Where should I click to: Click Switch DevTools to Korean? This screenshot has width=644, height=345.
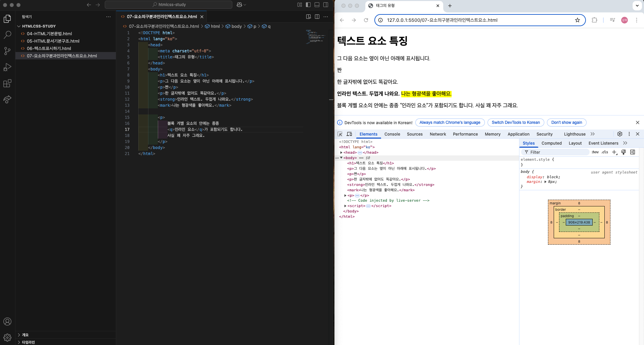coord(516,122)
